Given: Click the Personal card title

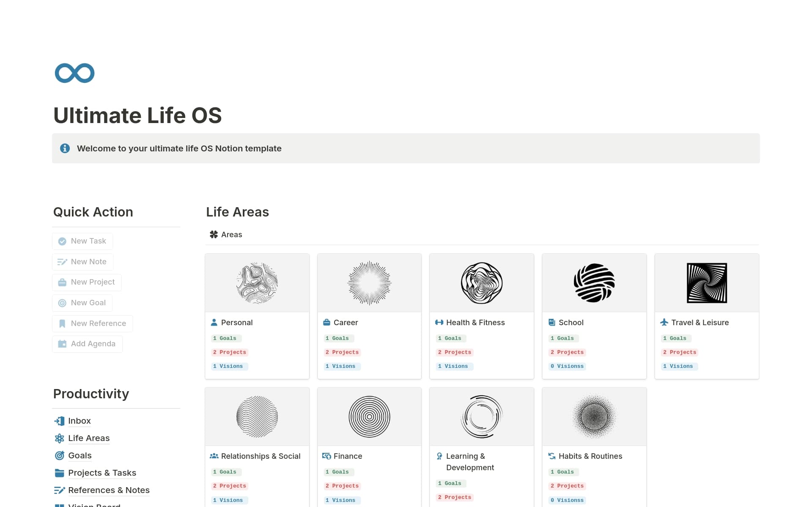Looking at the screenshot, I should click(237, 323).
